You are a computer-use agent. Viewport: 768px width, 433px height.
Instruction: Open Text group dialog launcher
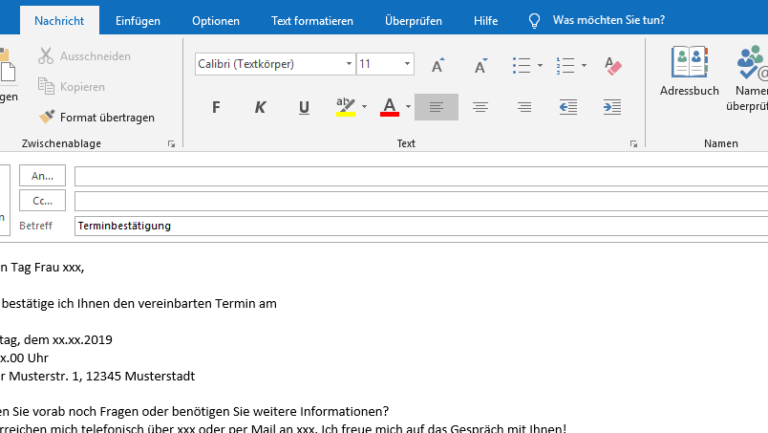pyautogui.click(x=633, y=144)
